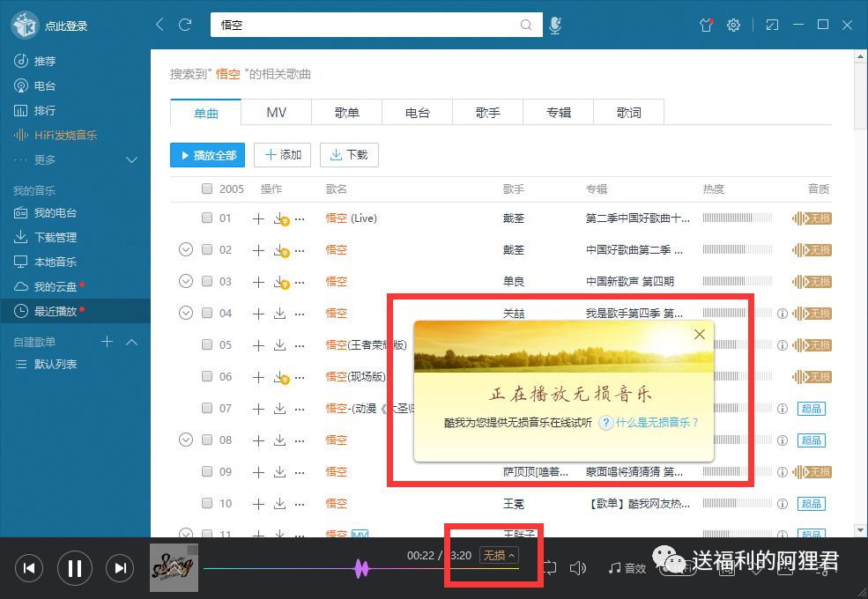Expand versions chevron on row 03
Viewport: 868px width, 599px height.
[x=186, y=281]
